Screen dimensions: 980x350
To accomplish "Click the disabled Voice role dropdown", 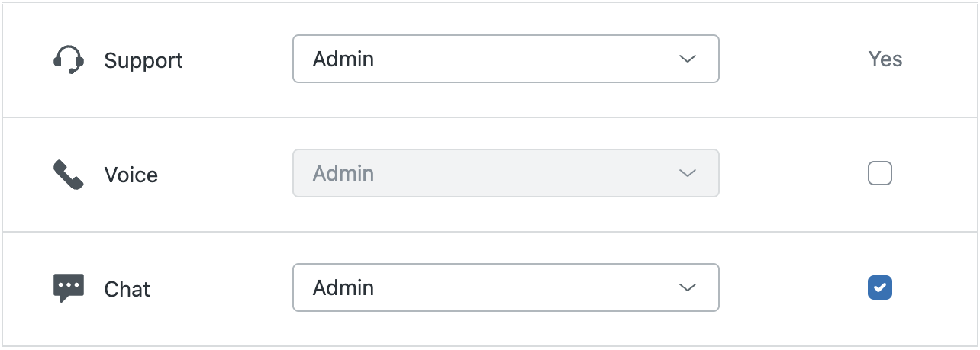I will [x=506, y=173].
